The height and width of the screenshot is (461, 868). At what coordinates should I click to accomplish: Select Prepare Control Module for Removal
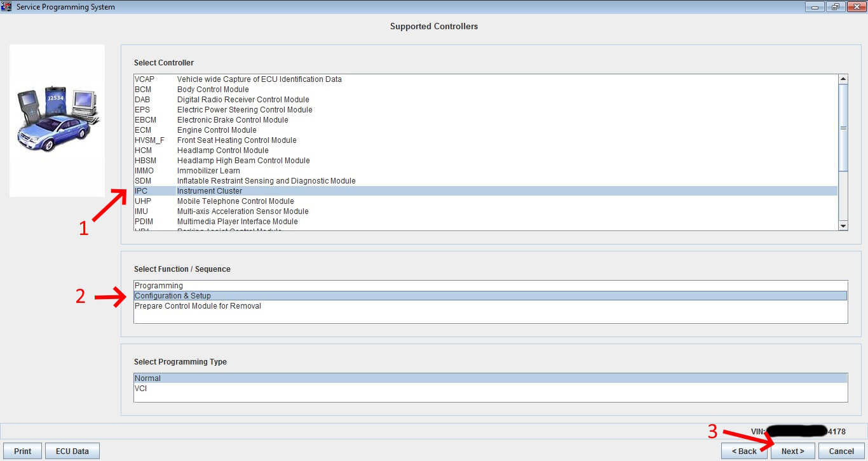pyautogui.click(x=491, y=306)
